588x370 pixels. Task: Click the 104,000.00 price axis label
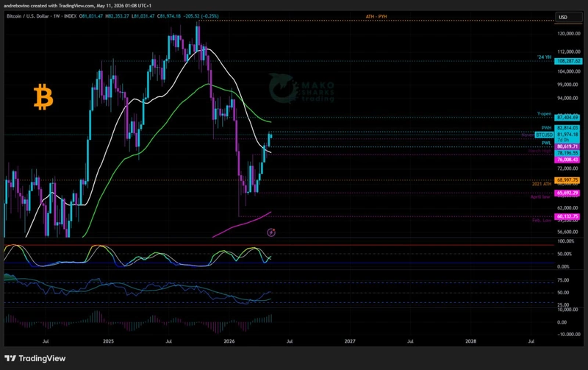pos(568,71)
